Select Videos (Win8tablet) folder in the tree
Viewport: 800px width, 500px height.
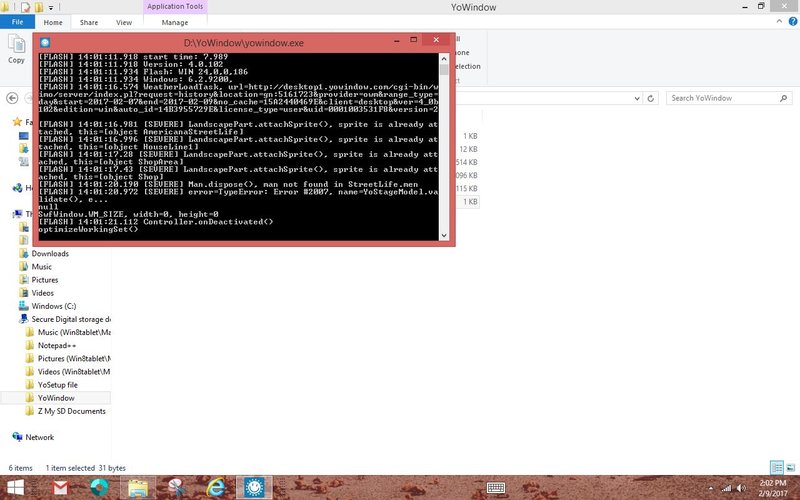pos(74,371)
